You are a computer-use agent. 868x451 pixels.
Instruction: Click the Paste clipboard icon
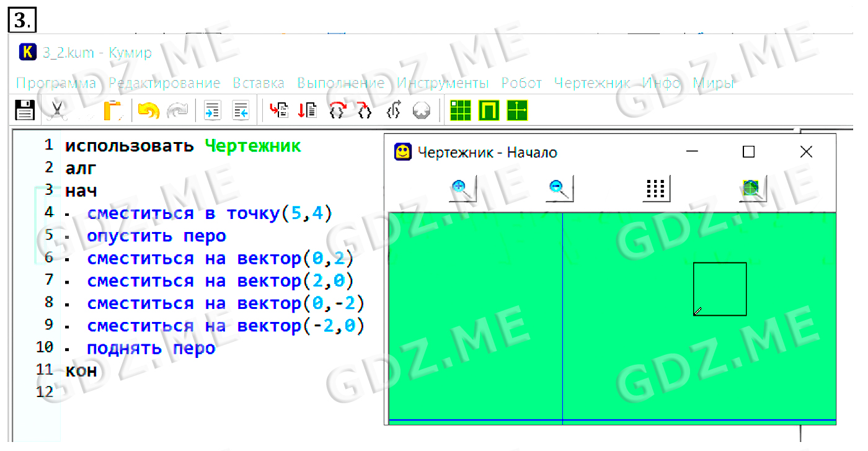click(x=112, y=111)
